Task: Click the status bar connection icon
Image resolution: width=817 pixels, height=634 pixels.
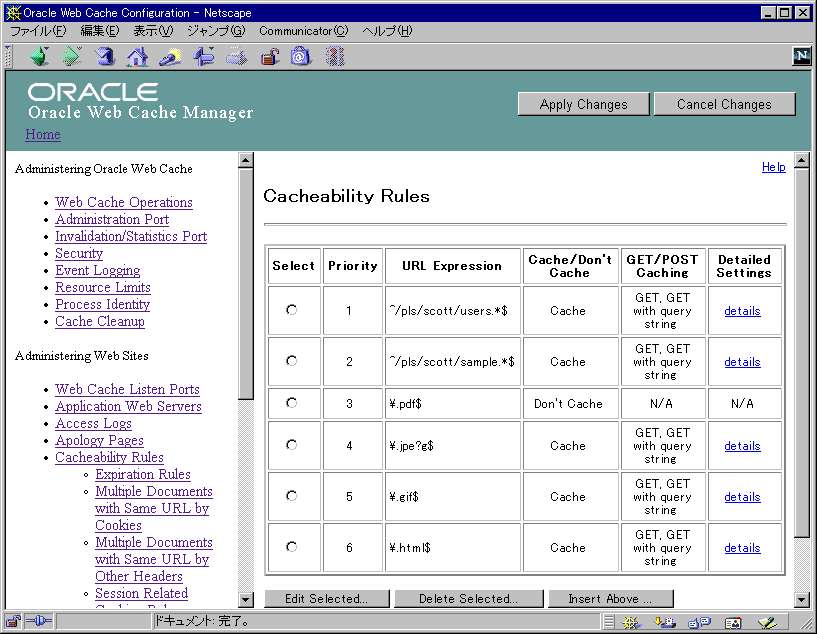Action: click(39, 621)
